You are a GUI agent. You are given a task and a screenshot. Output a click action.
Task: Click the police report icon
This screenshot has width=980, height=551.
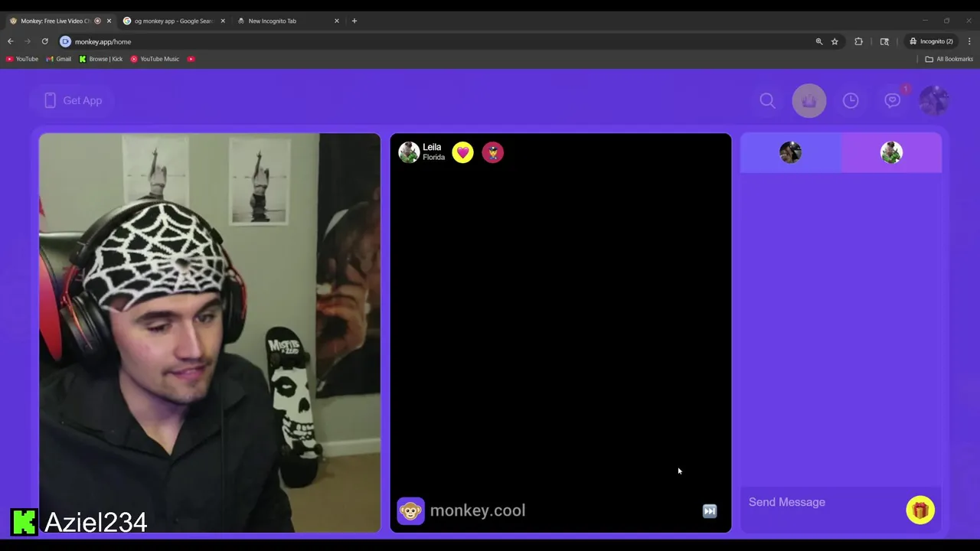click(492, 152)
